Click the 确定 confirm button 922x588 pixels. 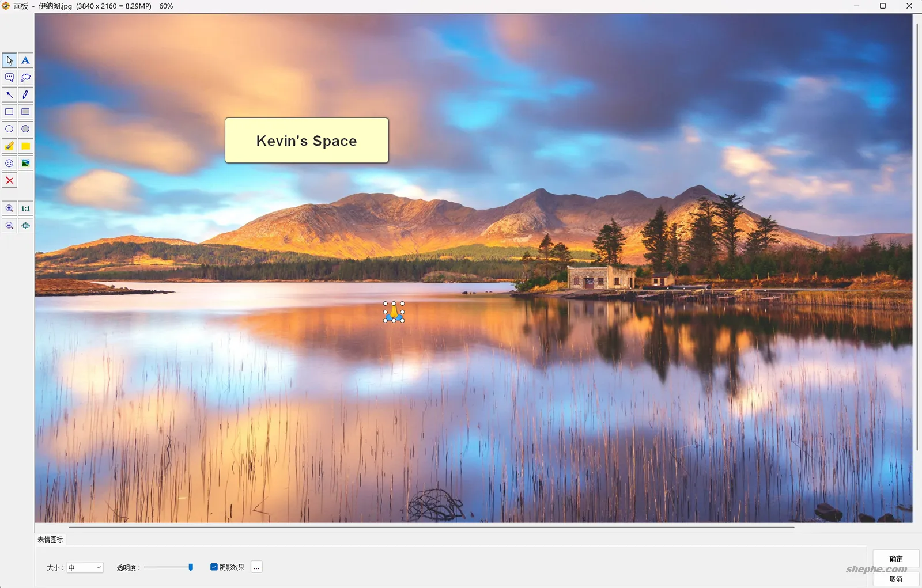tap(895, 559)
